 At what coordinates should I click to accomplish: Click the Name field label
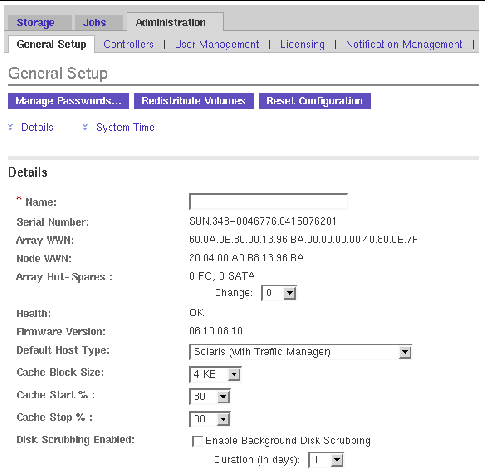(41, 202)
